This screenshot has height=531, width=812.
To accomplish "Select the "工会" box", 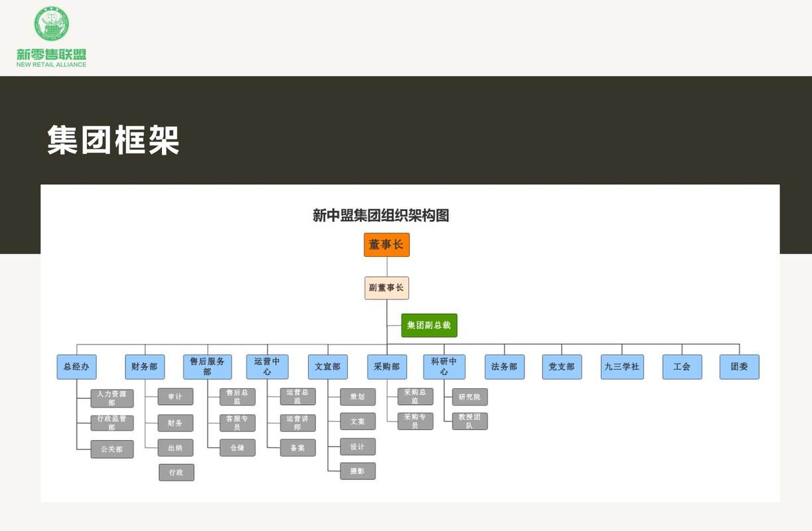I will [x=682, y=367].
